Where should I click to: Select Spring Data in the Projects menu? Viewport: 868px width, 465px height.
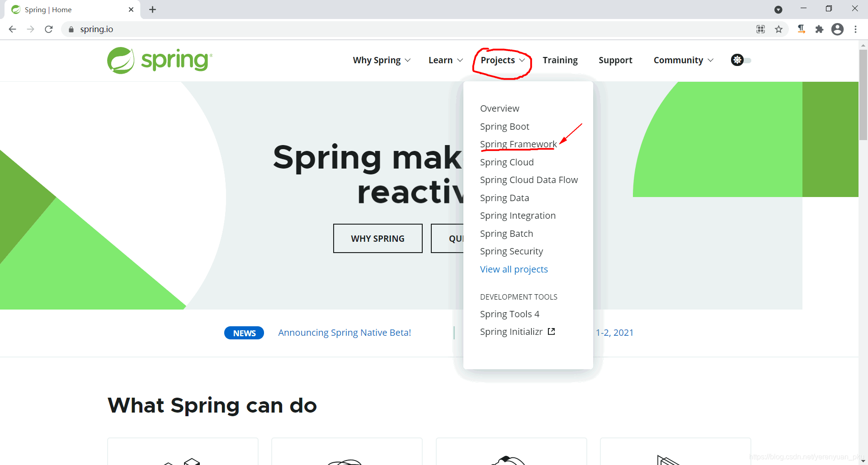(x=505, y=198)
